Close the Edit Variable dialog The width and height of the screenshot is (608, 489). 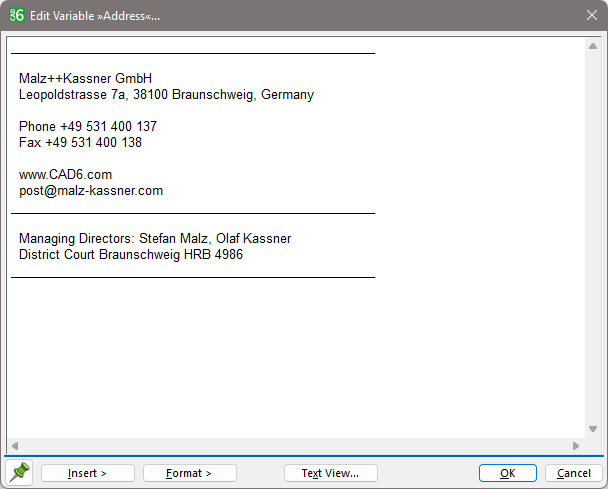point(592,16)
